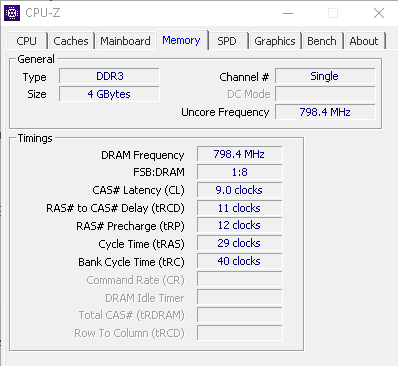Click the "Channel #" label
This screenshot has height=366, width=398.
[244, 77]
